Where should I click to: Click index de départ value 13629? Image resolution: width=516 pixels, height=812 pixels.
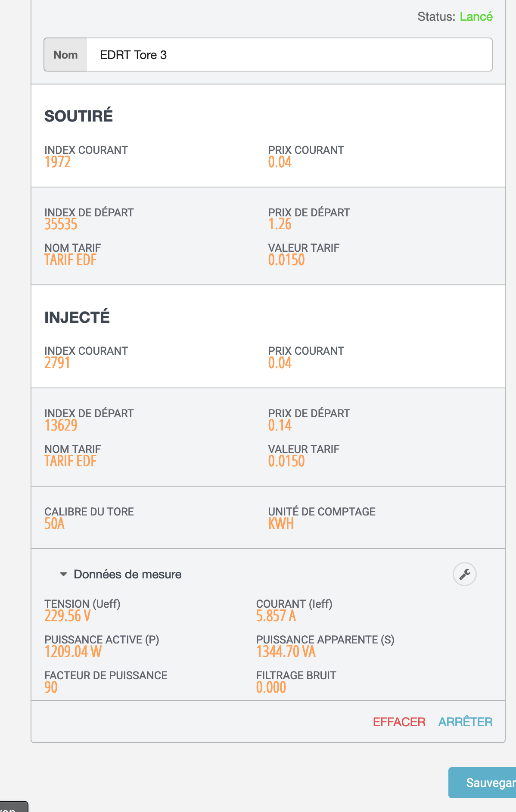click(x=61, y=425)
